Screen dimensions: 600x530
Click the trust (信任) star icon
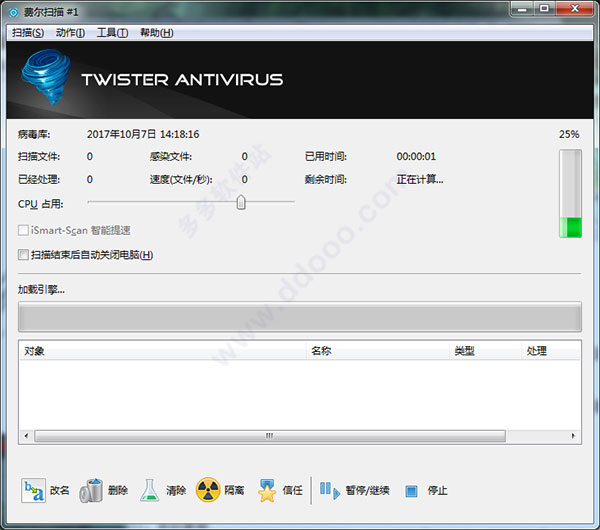pyautogui.click(x=267, y=490)
